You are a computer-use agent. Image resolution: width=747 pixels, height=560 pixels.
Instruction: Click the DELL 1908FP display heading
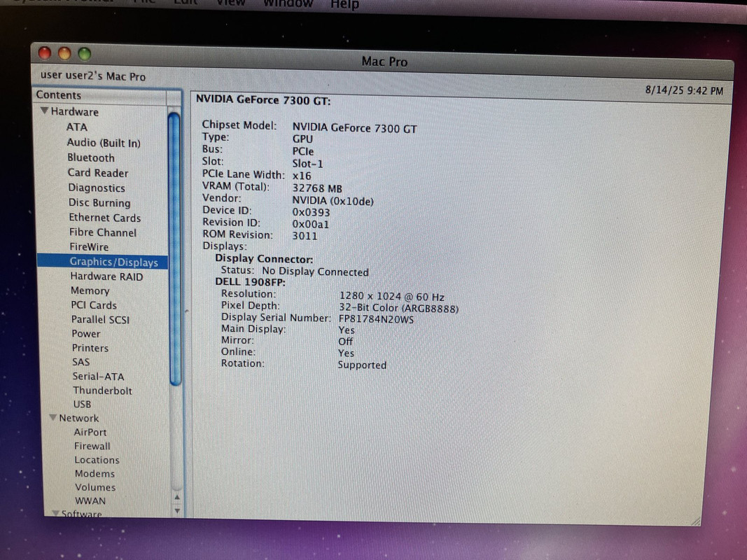[250, 282]
